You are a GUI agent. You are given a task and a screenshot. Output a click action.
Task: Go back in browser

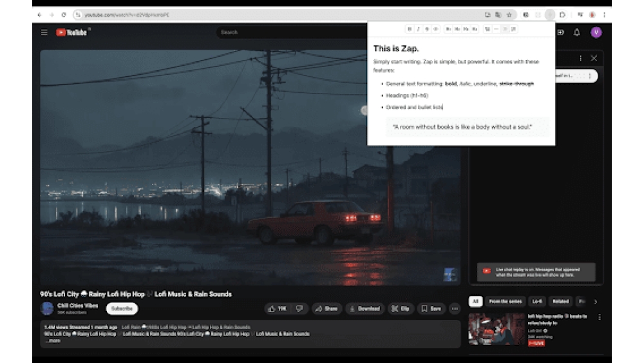click(x=39, y=15)
